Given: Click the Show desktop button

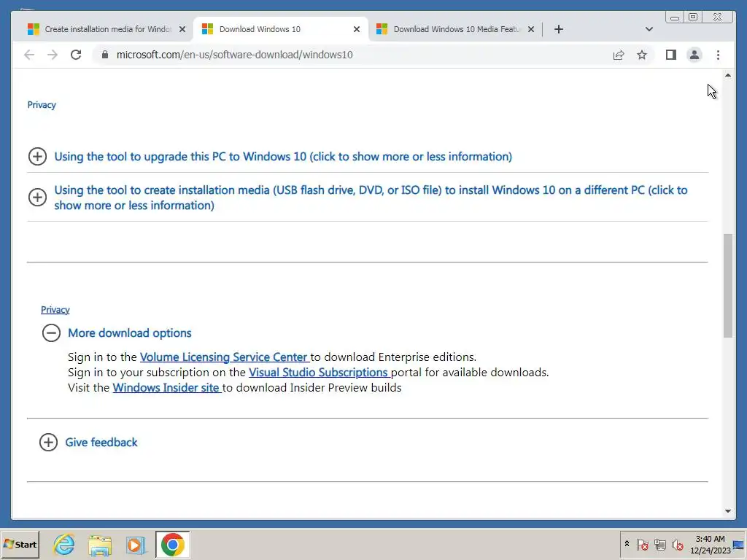Looking at the screenshot, I should coord(739,544).
